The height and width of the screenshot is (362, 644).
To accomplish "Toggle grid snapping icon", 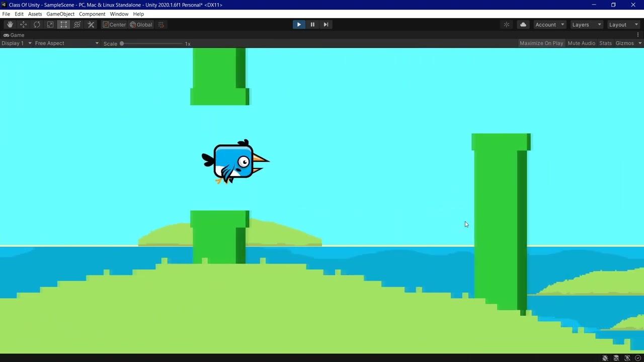I will click(161, 25).
